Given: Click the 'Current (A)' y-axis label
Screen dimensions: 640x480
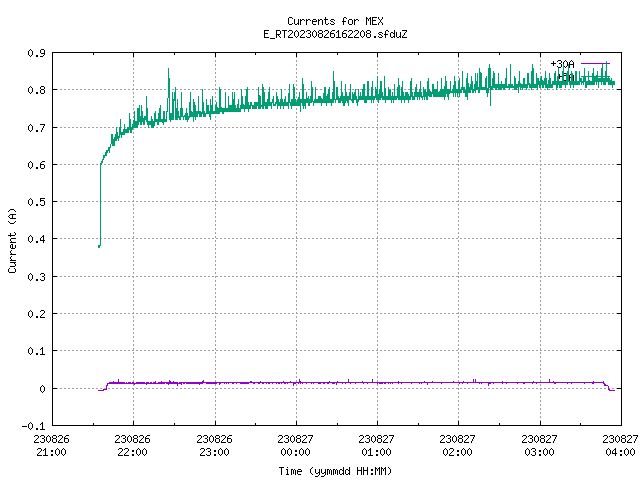Looking at the screenshot, I should [x=12, y=240].
